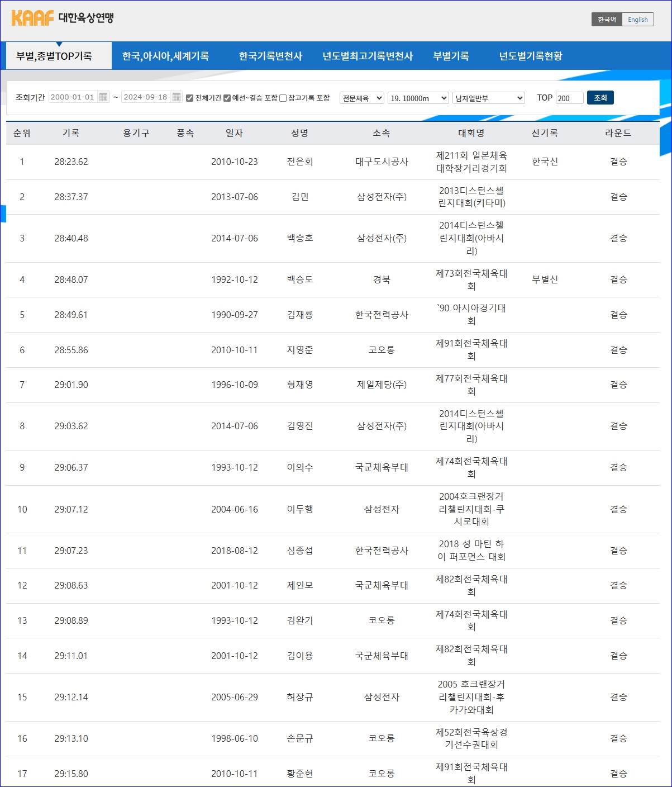Click the event 제52회전국육상경기선수권대회
672x787 pixels.
471,738
